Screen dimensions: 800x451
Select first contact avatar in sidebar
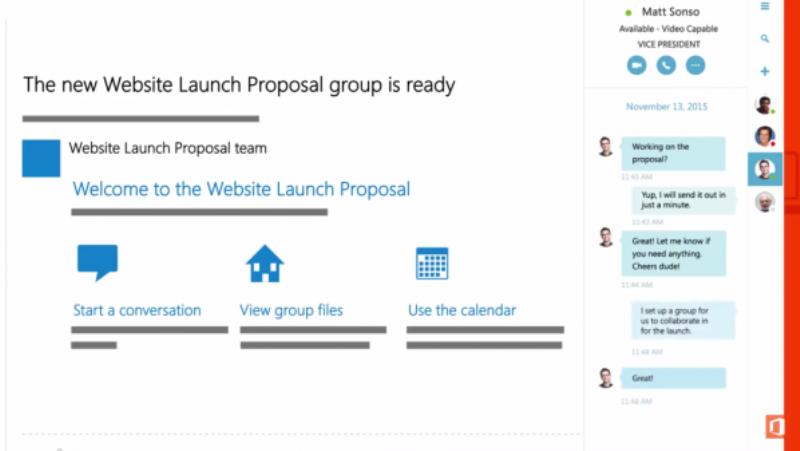click(x=764, y=105)
